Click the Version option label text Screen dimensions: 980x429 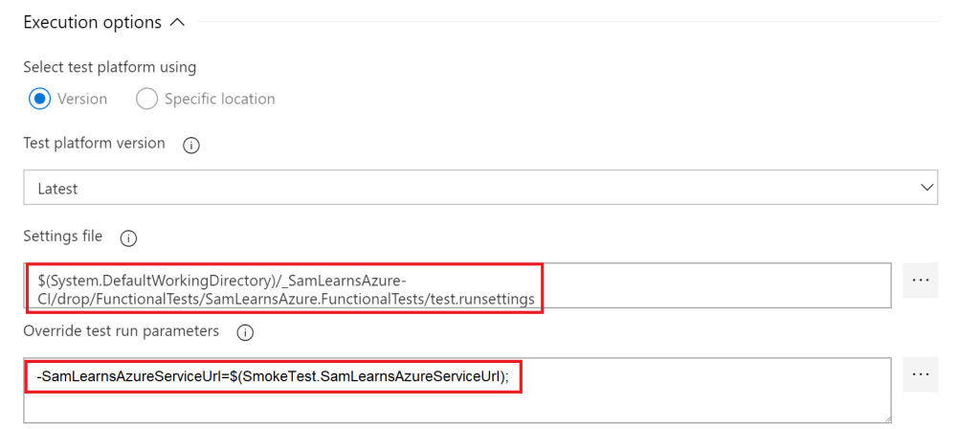click(82, 99)
